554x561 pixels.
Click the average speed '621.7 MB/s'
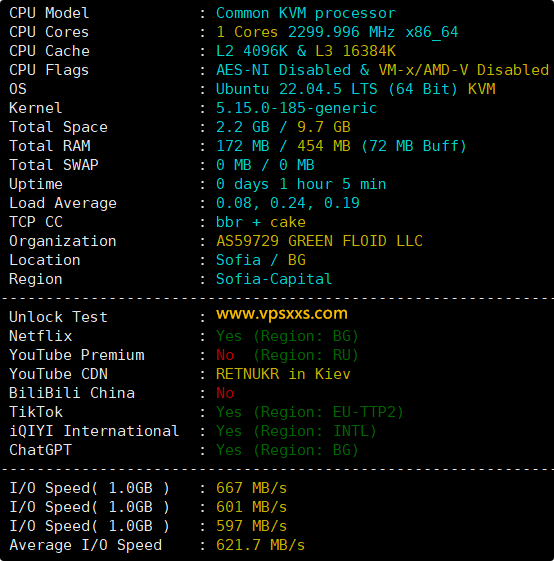[261, 545]
